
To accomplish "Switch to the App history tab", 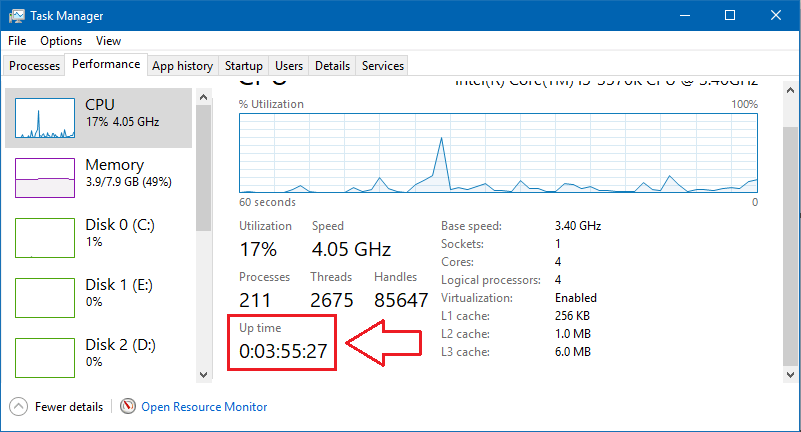I will 182,66.
